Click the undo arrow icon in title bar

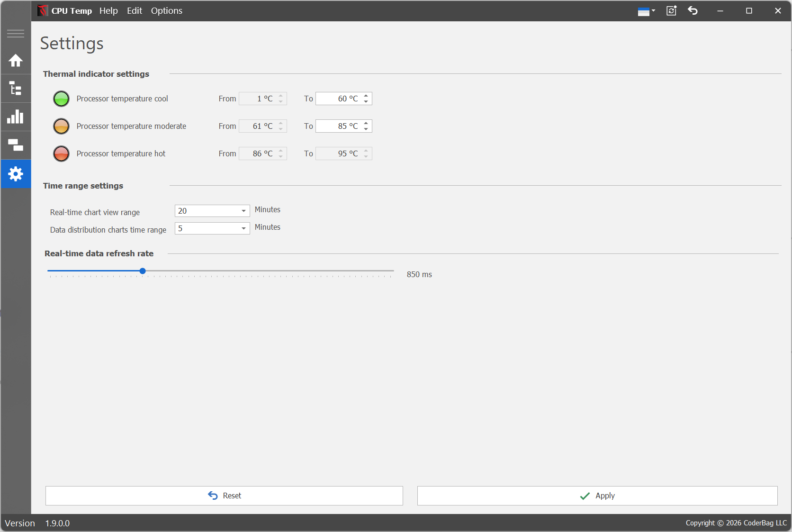tap(693, 11)
